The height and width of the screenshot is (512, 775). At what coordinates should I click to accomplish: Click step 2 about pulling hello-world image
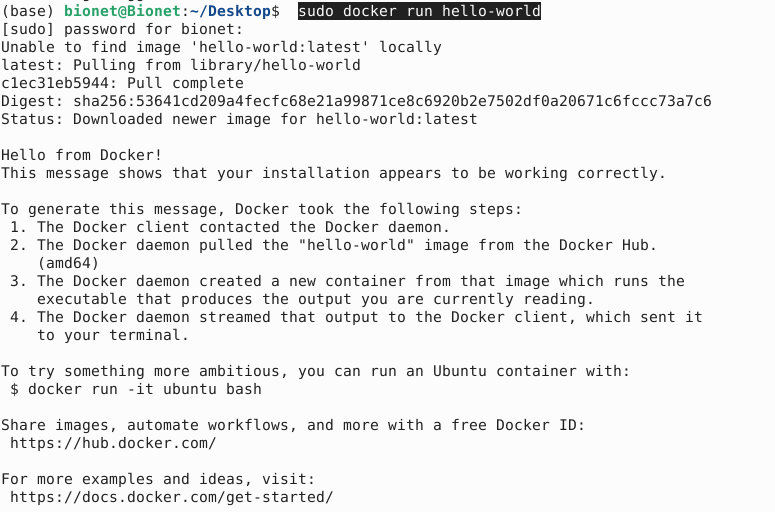[334, 245]
